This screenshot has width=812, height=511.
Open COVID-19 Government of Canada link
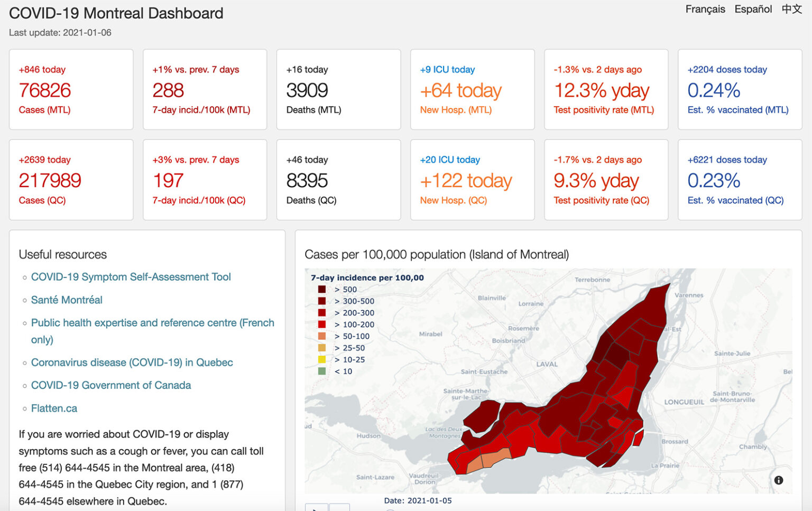(x=111, y=385)
